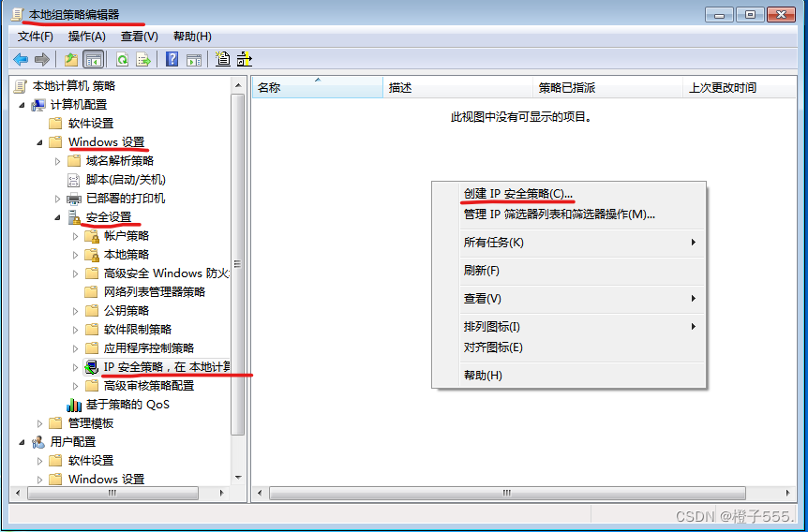The width and height of the screenshot is (808, 532).
Task: Click the gray Forward arrow in toolbar
Action: [x=42, y=60]
